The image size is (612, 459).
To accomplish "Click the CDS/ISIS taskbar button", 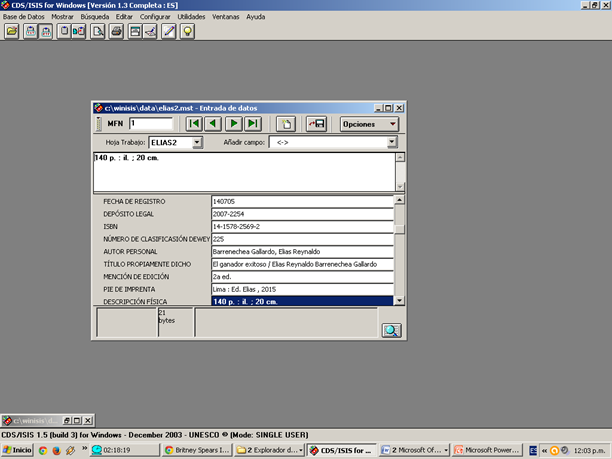I will 342,450.
